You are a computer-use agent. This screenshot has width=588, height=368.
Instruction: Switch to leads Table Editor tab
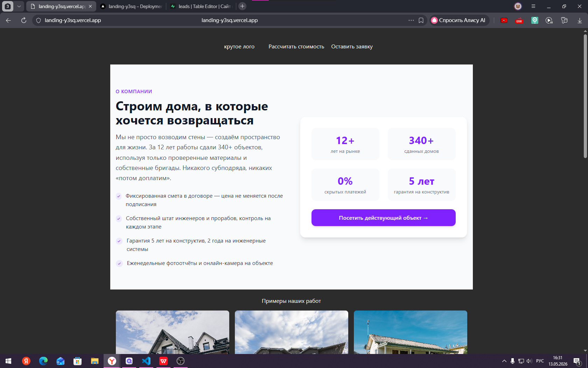click(x=201, y=6)
